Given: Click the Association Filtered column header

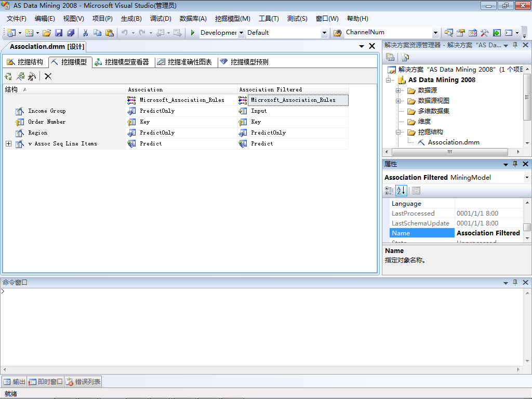Looking at the screenshot, I should coord(293,89).
